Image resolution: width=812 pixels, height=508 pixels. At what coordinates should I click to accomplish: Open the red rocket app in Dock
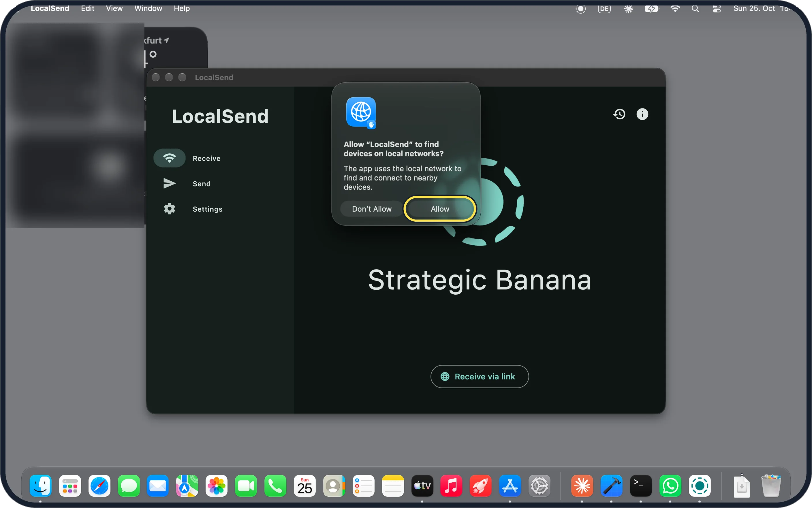[480, 486]
